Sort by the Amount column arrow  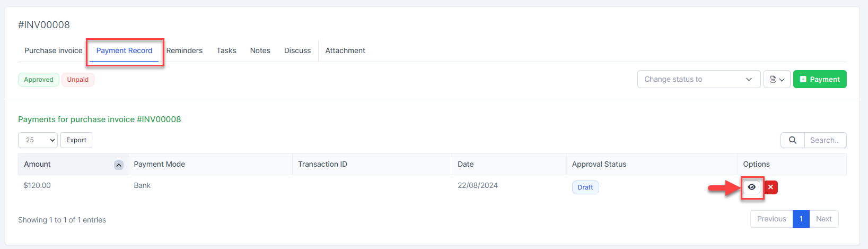pyautogui.click(x=119, y=165)
